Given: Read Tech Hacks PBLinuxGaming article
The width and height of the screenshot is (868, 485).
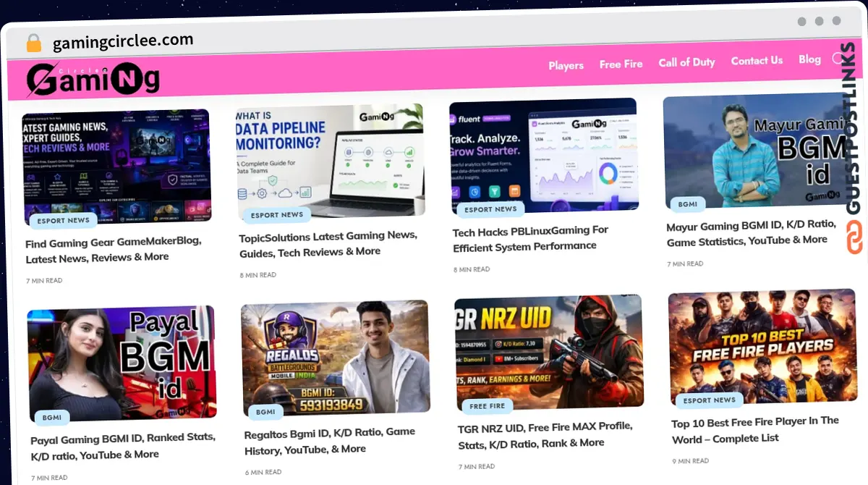Looking at the screenshot, I should point(531,238).
